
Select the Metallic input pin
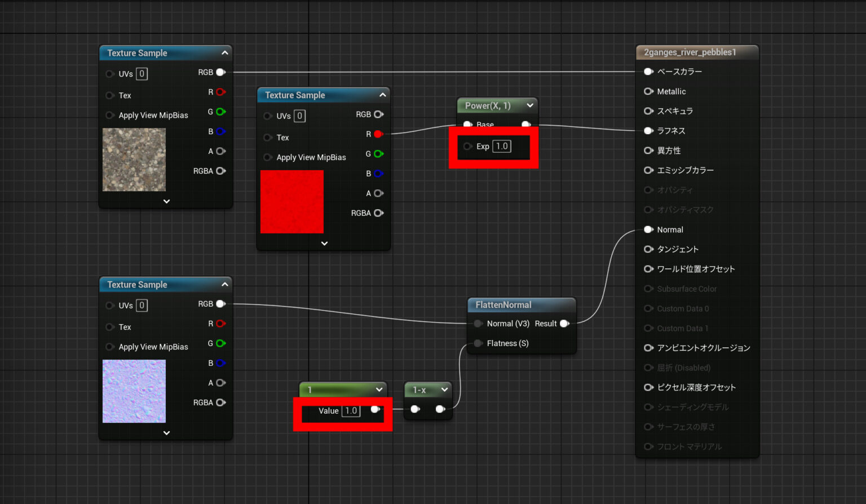coord(648,91)
